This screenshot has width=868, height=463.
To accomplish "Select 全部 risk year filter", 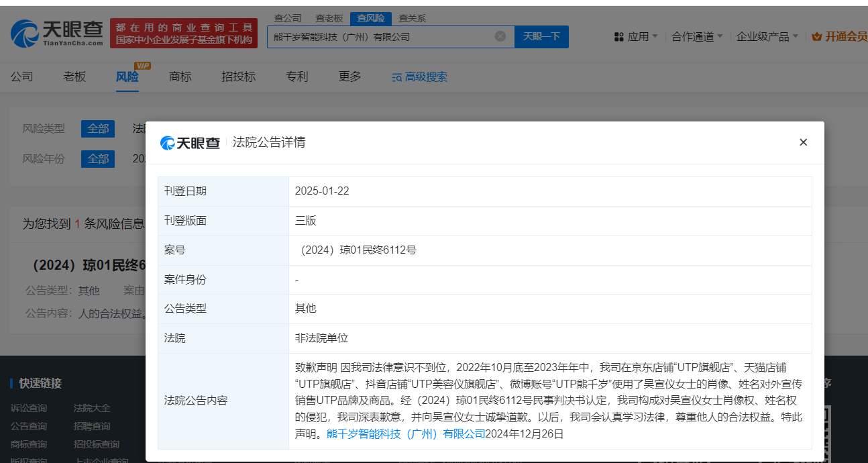I will point(98,159).
